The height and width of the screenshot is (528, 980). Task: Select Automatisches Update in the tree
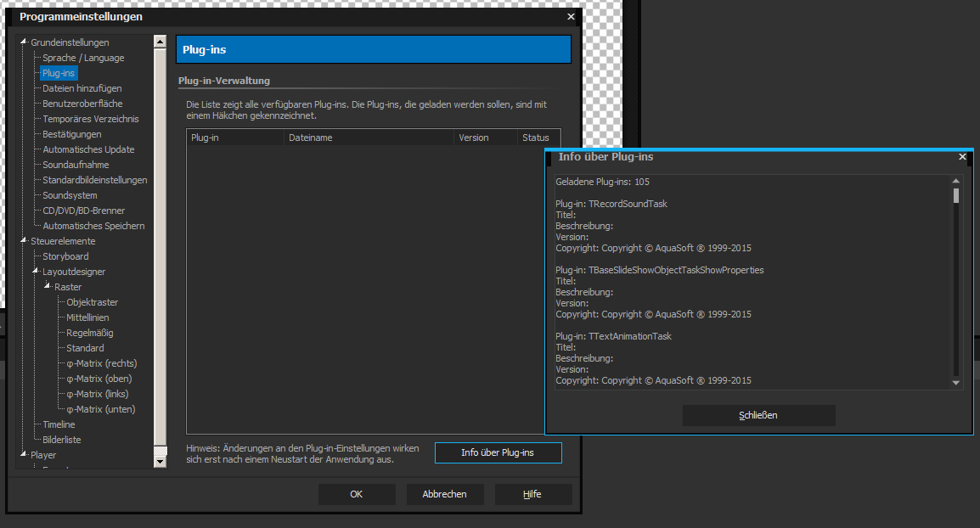[88, 149]
